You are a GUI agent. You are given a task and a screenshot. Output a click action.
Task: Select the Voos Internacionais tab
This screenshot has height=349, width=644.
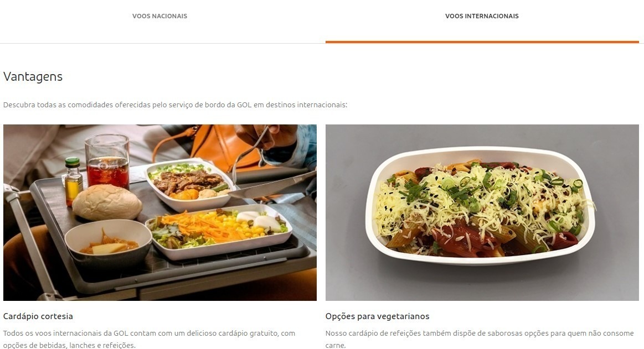(x=482, y=16)
